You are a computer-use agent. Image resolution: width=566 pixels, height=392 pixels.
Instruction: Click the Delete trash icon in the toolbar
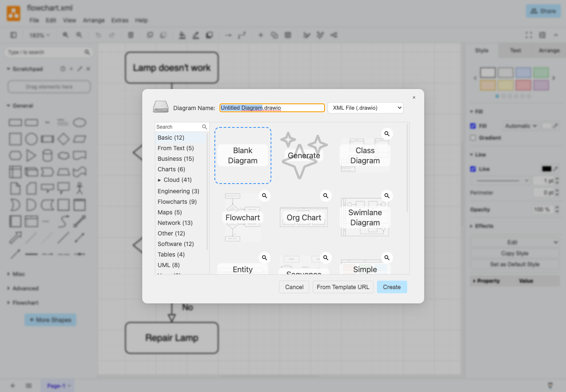click(x=131, y=35)
